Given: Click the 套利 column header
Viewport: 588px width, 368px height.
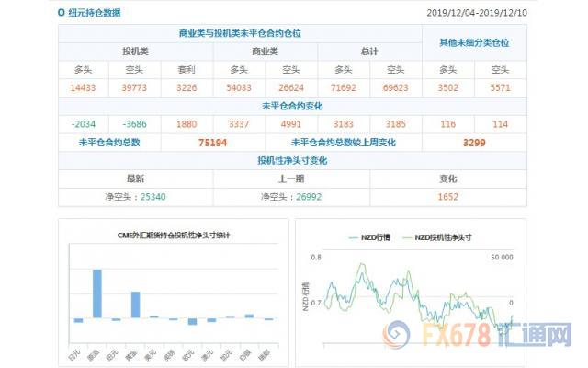Looking at the screenshot, I should point(187,70).
